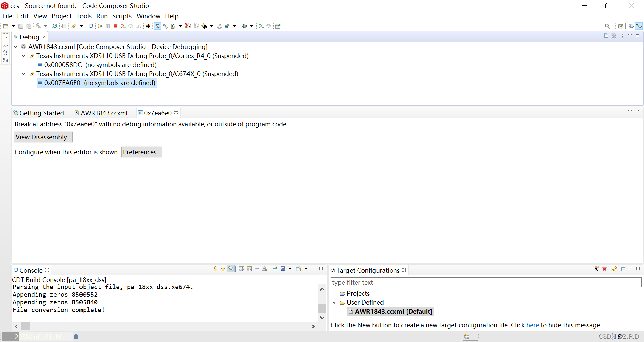Click the Suspend pause toolbar icon

[x=108, y=26]
